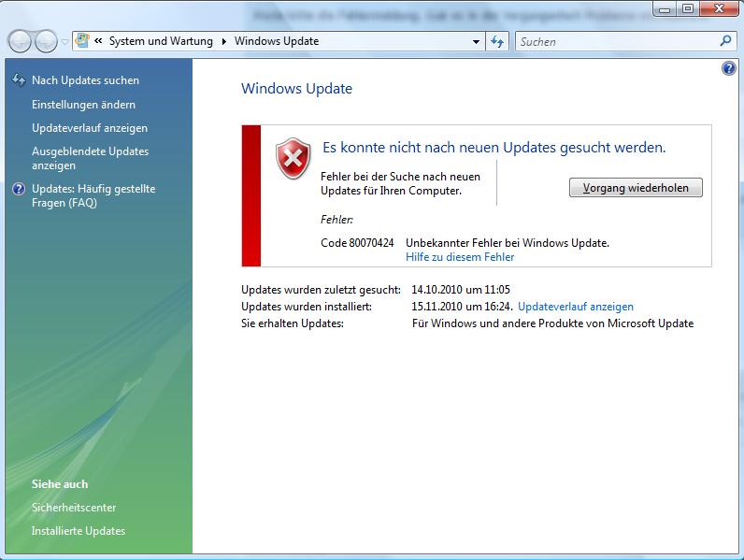Viewport: 744px width, 560px height.
Task: Click the red error shield icon
Action: [293, 159]
